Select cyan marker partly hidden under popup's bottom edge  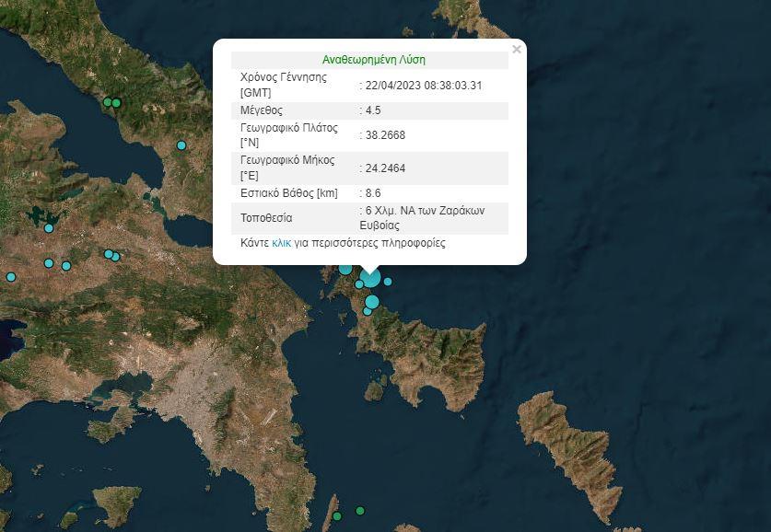345,268
